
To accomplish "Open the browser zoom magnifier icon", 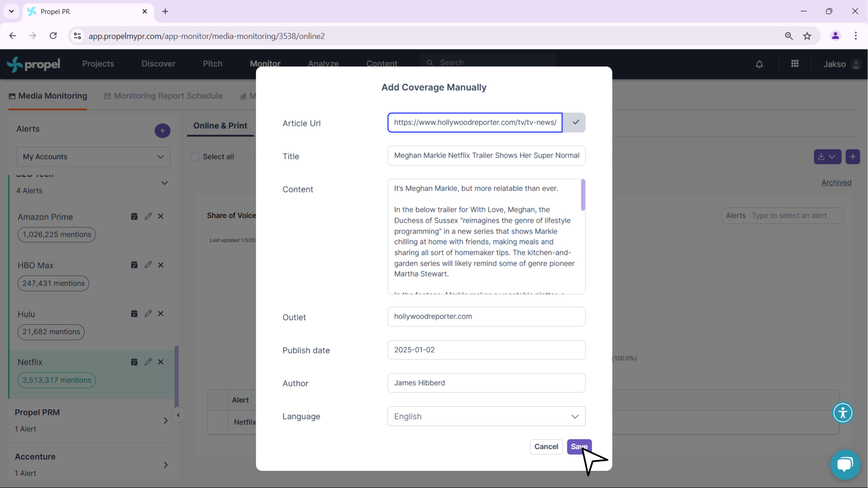I will click(789, 36).
